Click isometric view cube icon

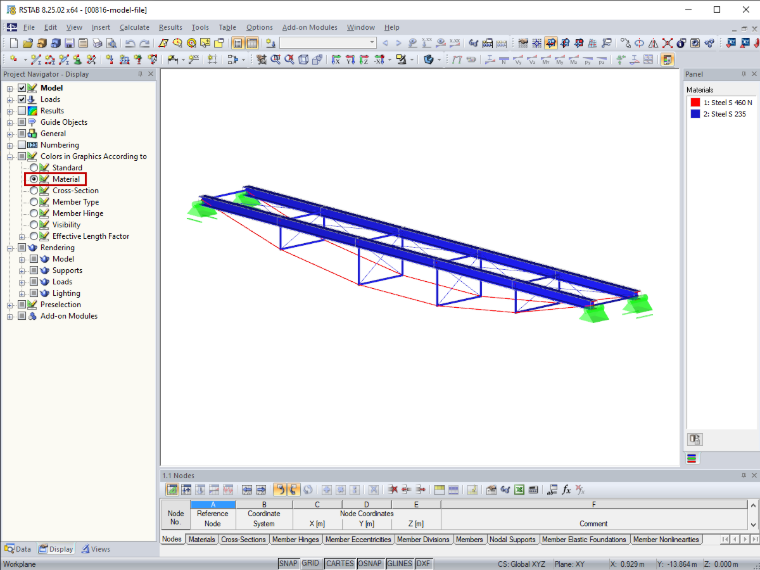(x=303, y=60)
